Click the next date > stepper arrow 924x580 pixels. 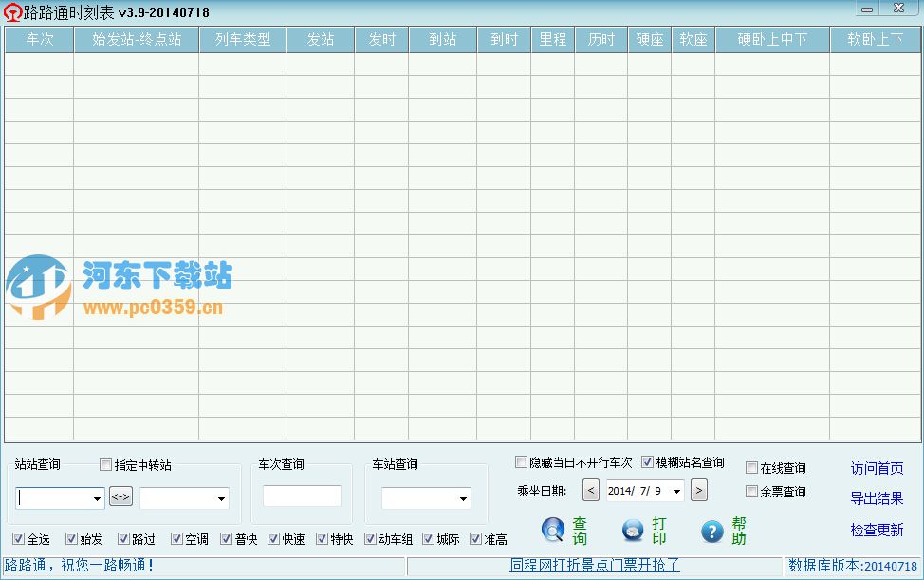(x=699, y=490)
